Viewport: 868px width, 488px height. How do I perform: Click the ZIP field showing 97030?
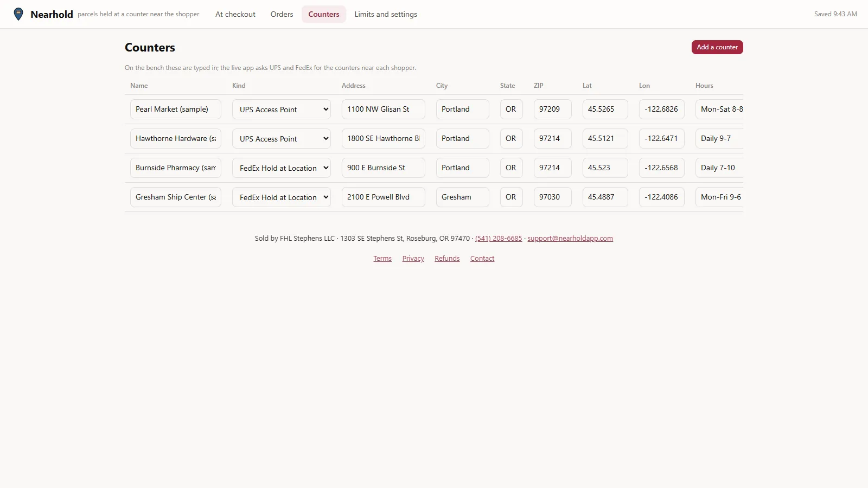pyautogui.click(x=553, y=197)
